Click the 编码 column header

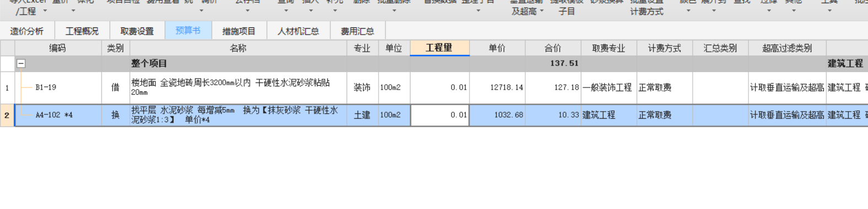(58, 48)
